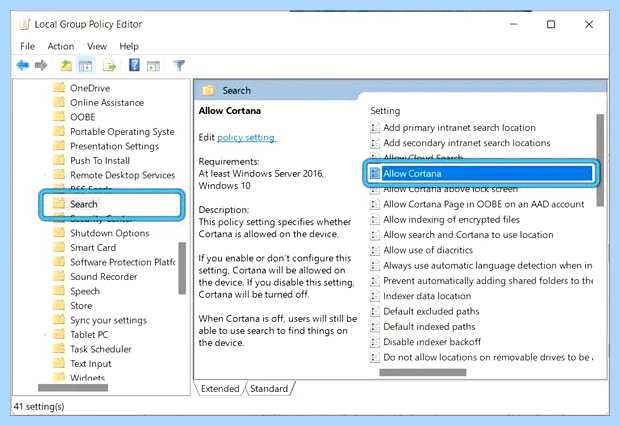Open the Help toolbar icon
The image size is (620, 426).
(134, 65)
